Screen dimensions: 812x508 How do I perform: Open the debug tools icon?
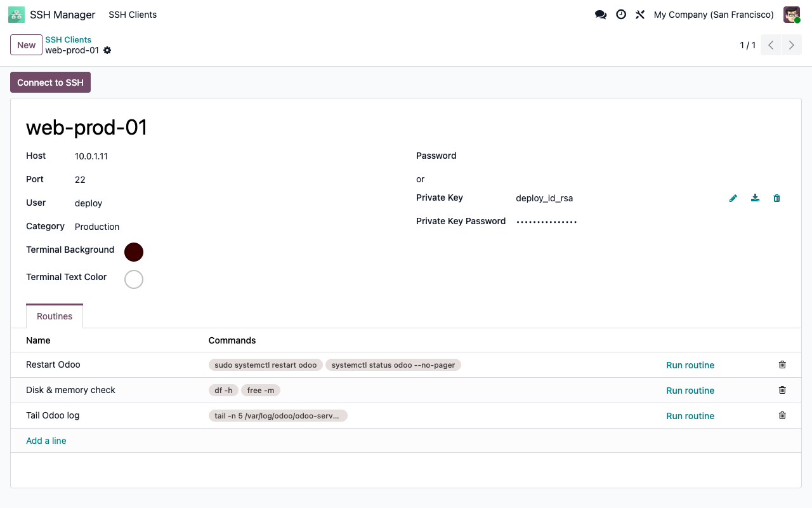pos(640,15)
